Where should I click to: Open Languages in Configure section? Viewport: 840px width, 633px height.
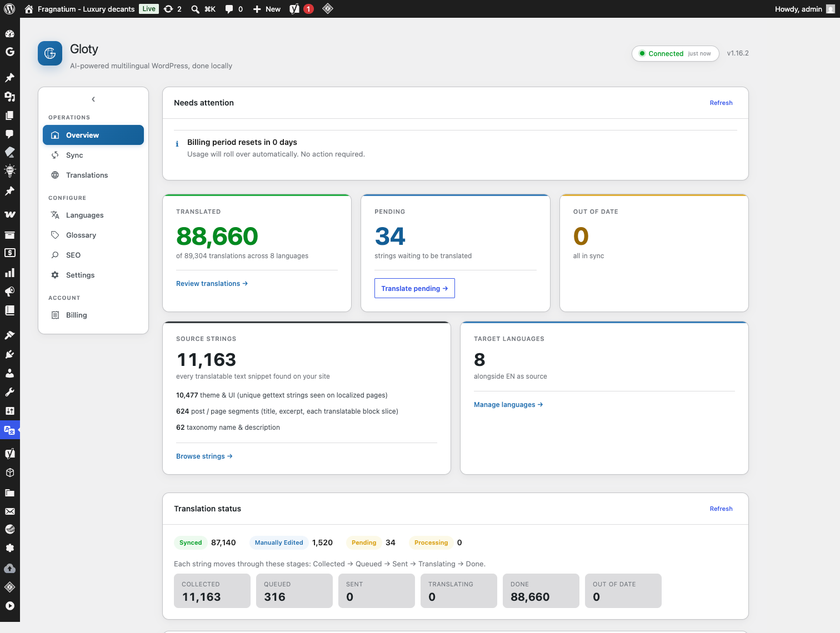tap(93, 215)
